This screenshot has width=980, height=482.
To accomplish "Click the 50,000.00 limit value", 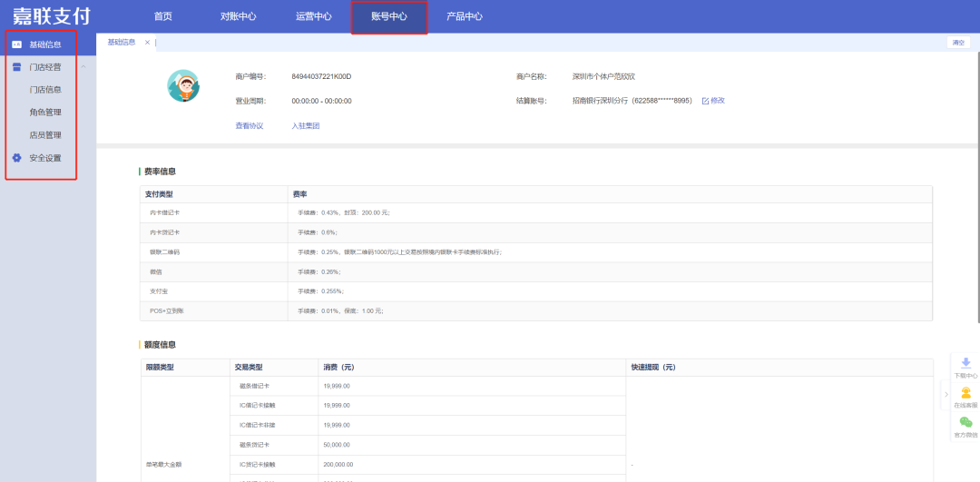I will click(x=337, y=445).
